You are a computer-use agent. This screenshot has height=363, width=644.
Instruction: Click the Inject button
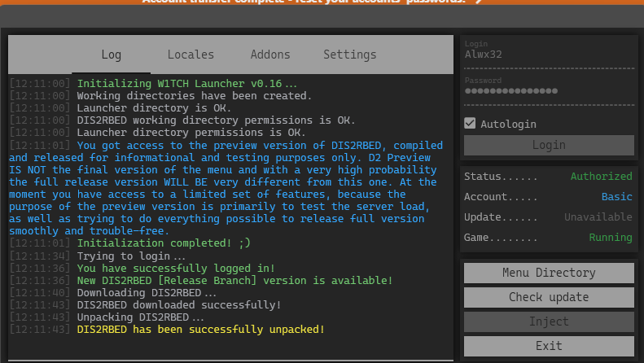(549, 321)
